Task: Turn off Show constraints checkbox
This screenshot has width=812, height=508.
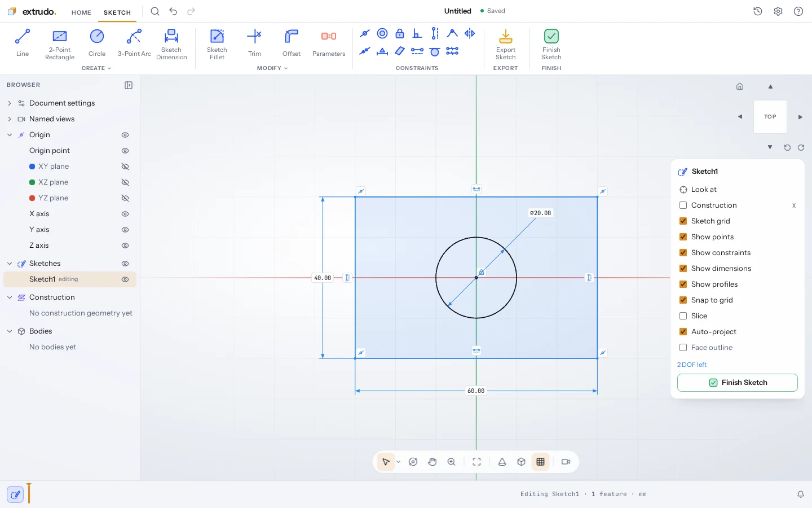Action: click(x=683, y=253)
